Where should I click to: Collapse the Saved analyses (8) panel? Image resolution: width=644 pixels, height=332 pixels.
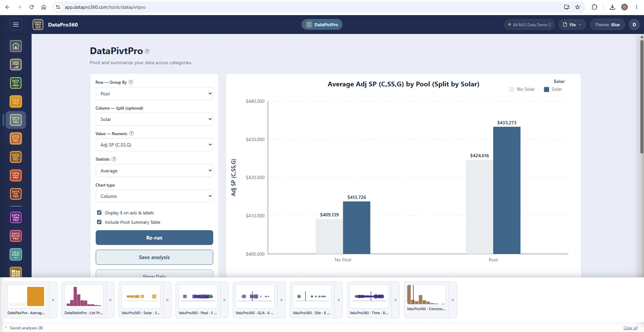24,328
